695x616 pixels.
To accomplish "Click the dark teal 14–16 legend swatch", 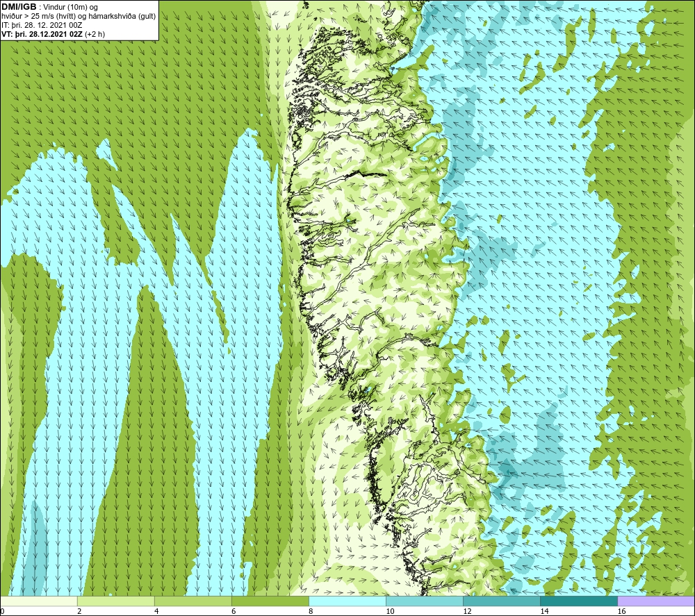I will (x=578, y=601).
